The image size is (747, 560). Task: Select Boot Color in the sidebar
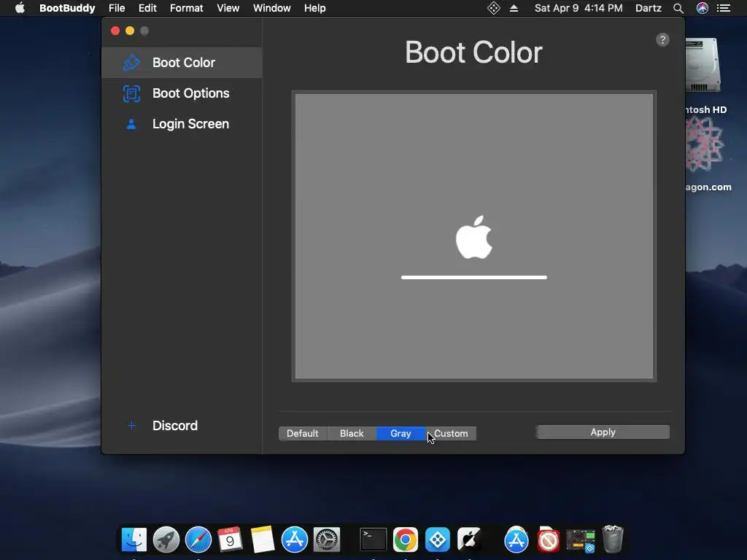click(x=182, y=63)
